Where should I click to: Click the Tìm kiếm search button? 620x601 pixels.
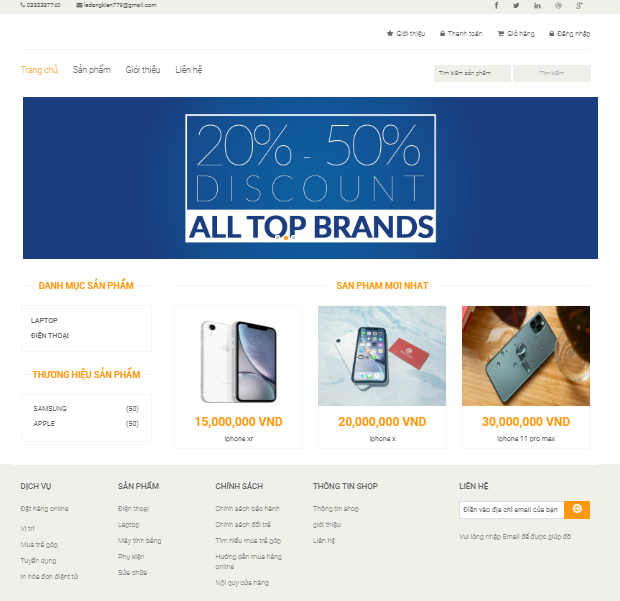tap(552, 73)
